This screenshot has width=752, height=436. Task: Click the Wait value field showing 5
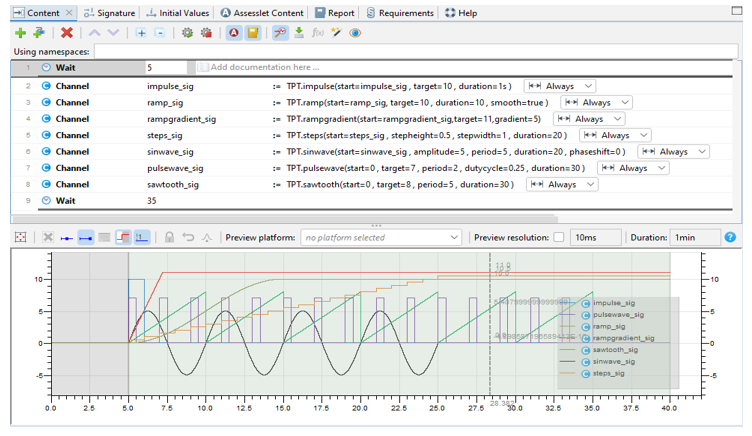pyautogui.click(x=166, y=68)
